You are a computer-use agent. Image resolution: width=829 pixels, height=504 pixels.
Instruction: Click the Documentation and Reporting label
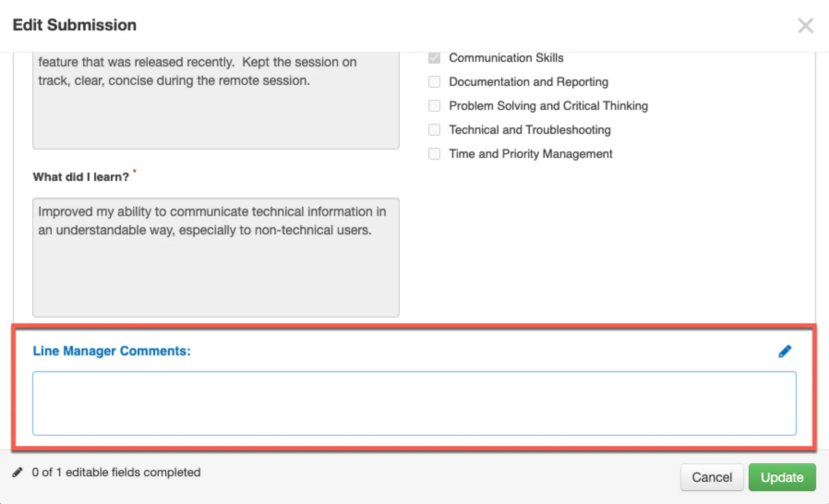pos(529,82)
